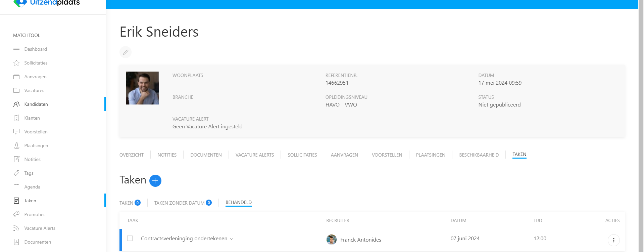Open the Notities tab in candidate profile
The width and height of the screenshot is (644, 252).
point(167,155)
